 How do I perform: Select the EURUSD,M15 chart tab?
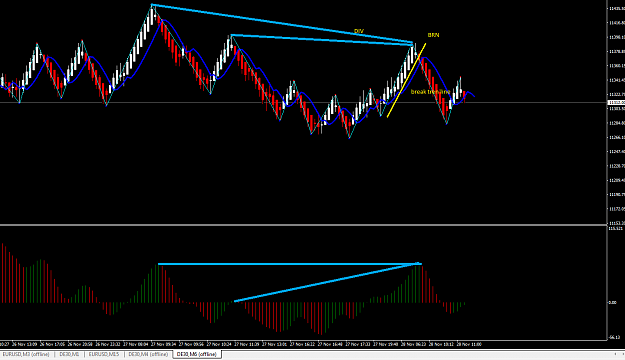click(x=104, y=354)
